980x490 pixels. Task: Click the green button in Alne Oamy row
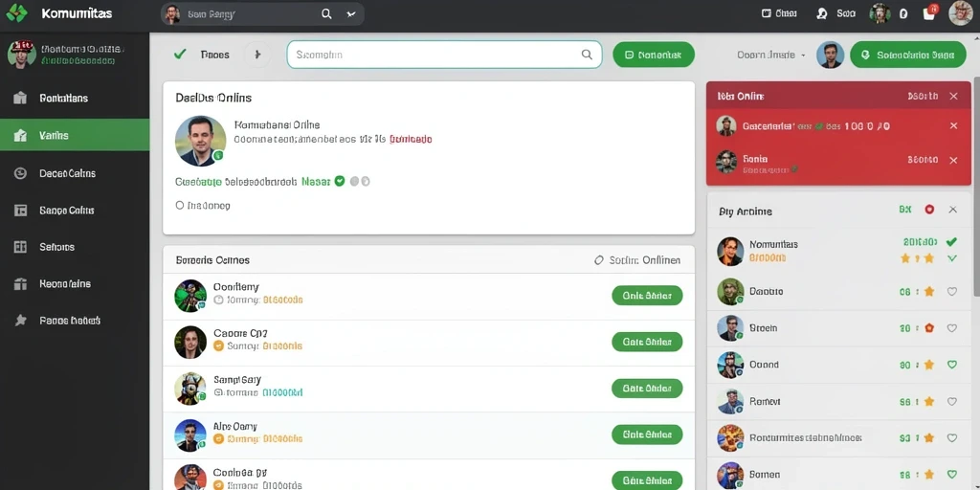click(x=647, y=434)
